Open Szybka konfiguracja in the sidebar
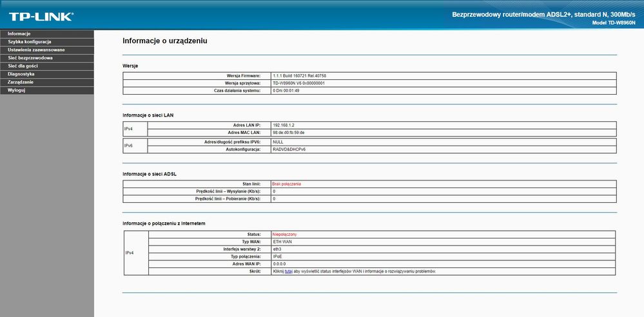 pos(30,42)
